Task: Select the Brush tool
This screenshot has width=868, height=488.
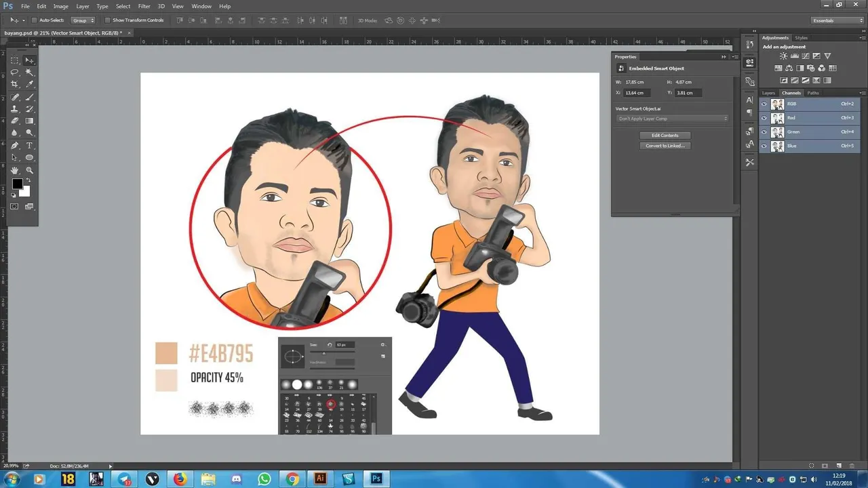Action: coord(30,97)
